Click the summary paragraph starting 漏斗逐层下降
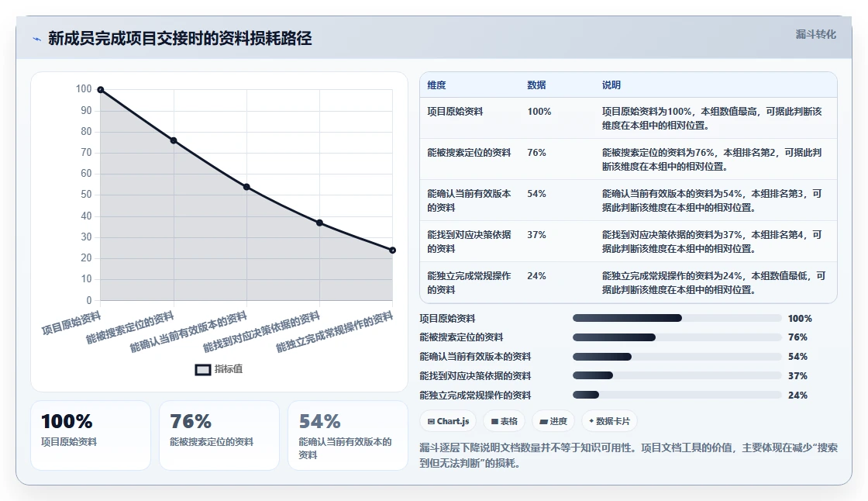This screenshot has width=868, height=501. click(629, 455)
